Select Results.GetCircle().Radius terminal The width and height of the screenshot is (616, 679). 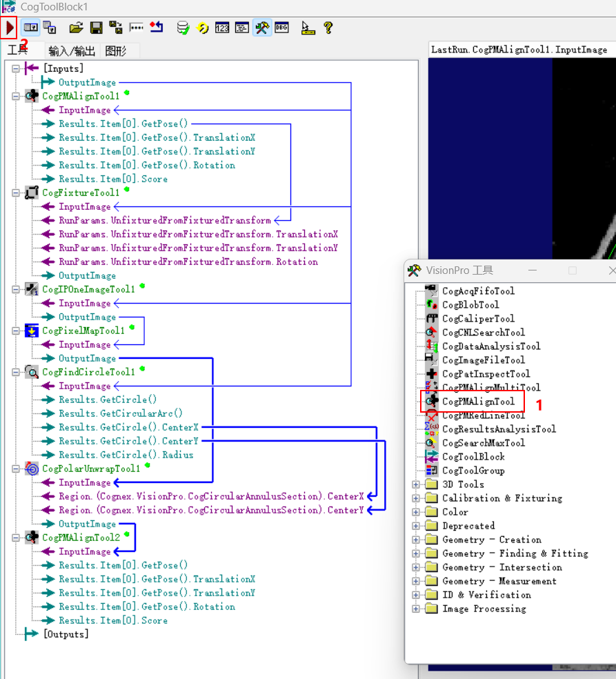pos(126,455)
